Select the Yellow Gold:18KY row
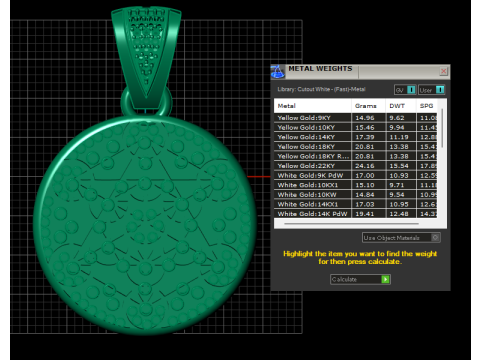The image size is (480, 360). coord(356,147)
